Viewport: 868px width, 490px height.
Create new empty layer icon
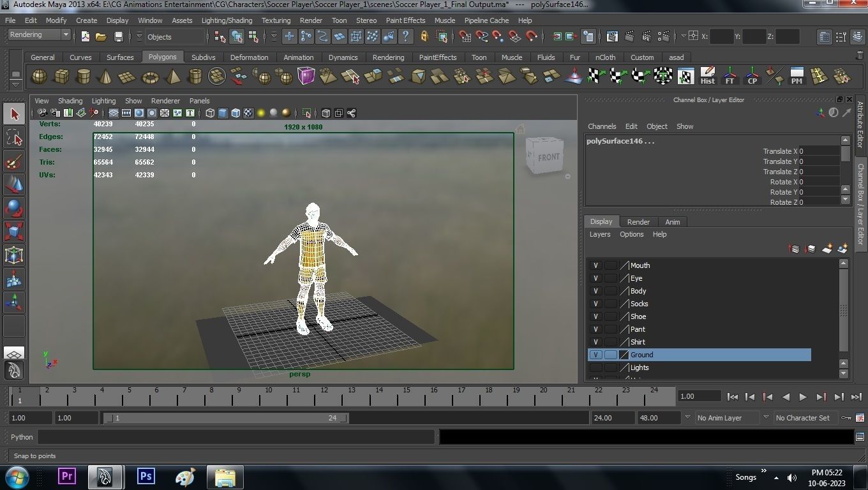[827, 249]
